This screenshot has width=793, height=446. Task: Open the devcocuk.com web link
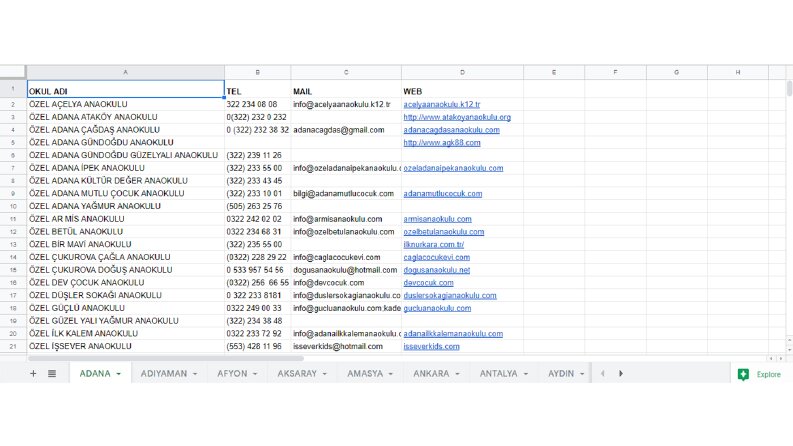(x=428, y=283)
